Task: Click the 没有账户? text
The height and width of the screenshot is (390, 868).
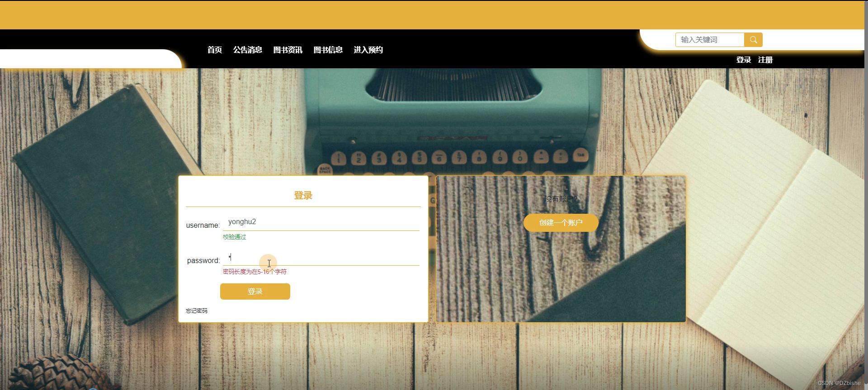Action: pos(561,199)
